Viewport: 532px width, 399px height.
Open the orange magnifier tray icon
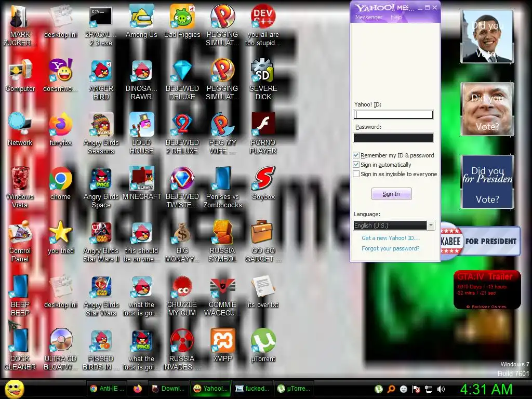coord(391,389)
